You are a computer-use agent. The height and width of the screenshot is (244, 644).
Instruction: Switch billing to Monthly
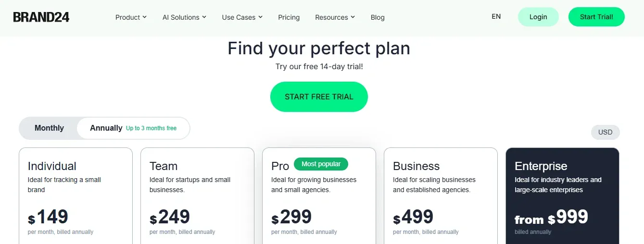[49, 128]
